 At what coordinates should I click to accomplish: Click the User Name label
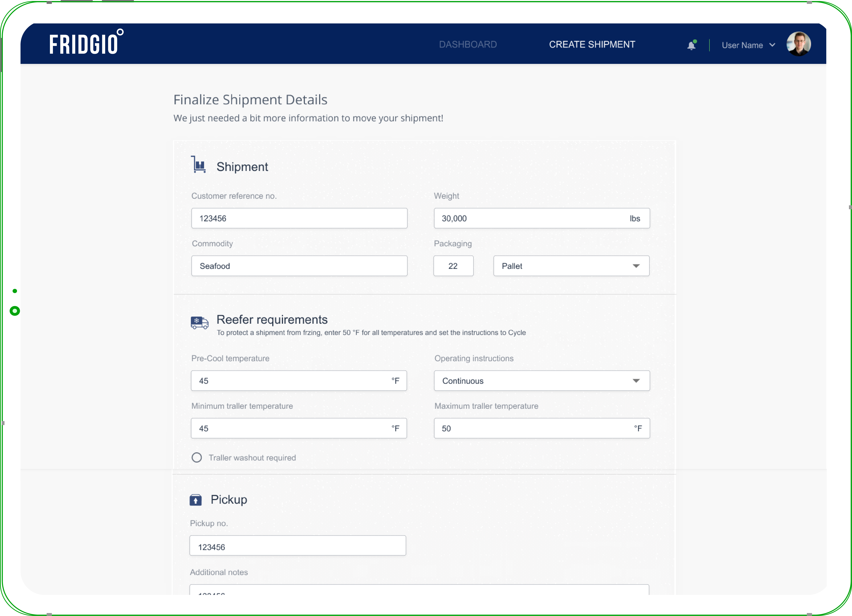(742, 45)
